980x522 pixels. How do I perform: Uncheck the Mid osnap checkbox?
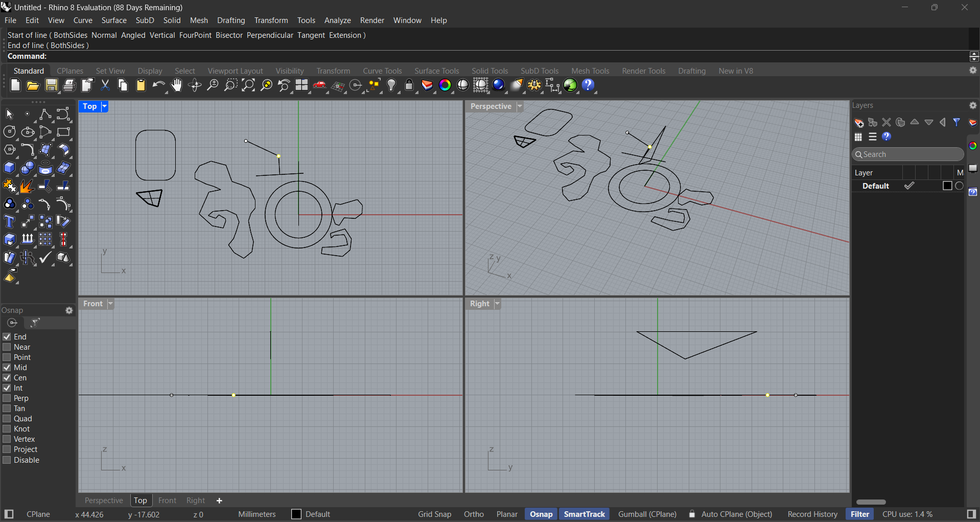pos(7,368)
